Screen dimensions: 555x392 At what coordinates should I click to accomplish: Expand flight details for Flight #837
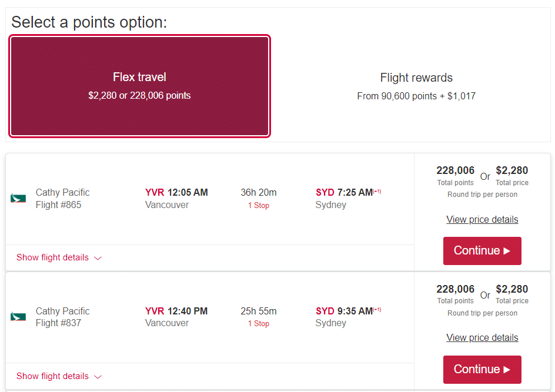coord(52,376)
